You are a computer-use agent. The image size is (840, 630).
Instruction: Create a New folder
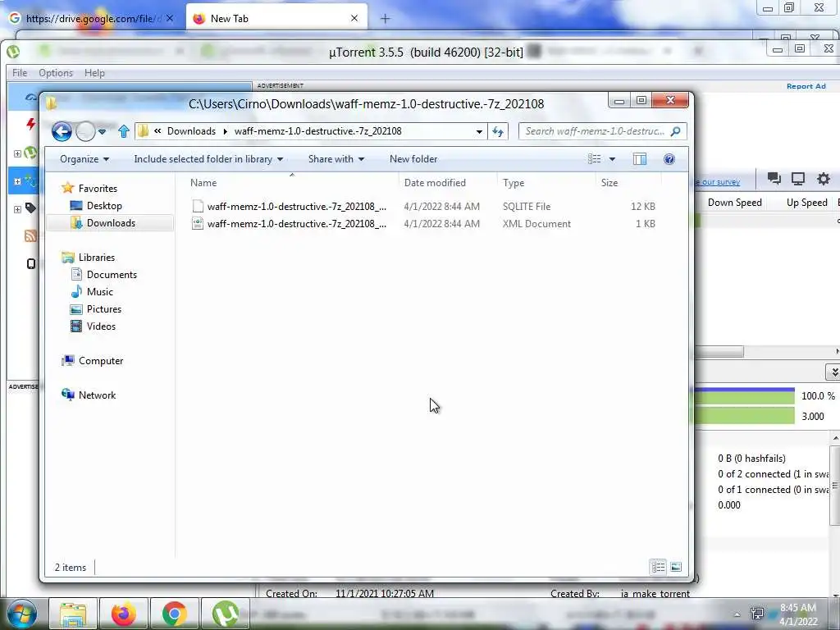click(413, 159)
